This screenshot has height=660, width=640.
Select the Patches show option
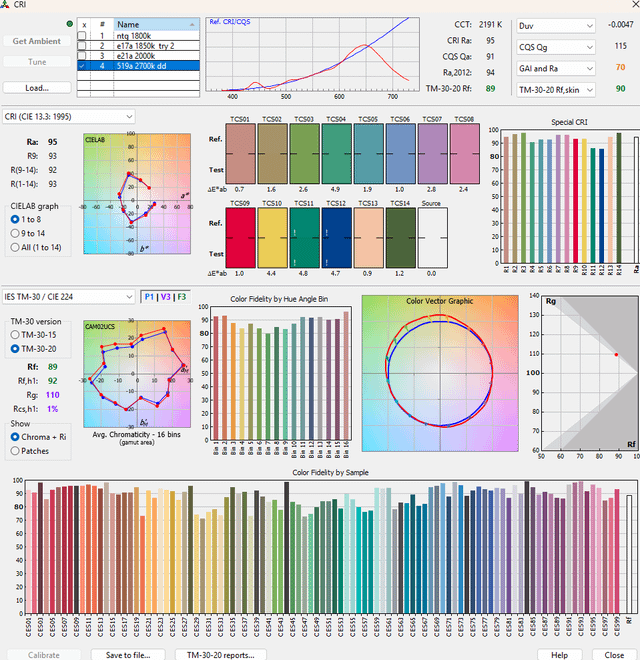16,451
